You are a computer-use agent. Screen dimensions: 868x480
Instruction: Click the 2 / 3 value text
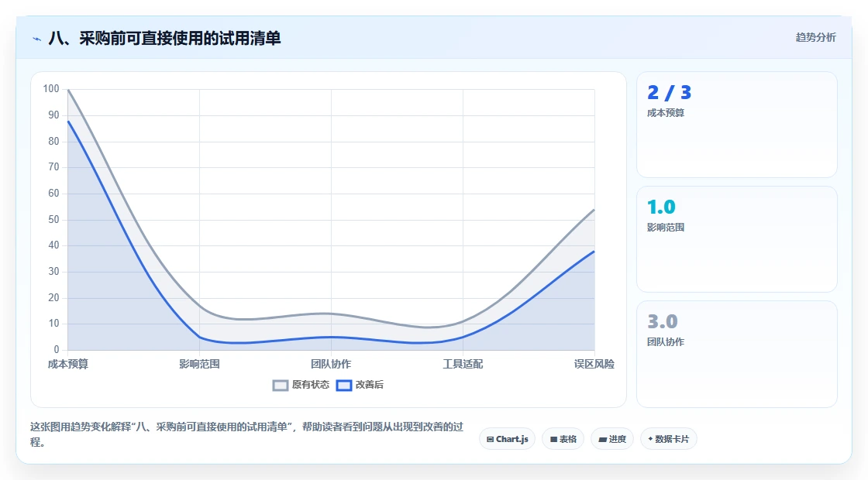670,92
